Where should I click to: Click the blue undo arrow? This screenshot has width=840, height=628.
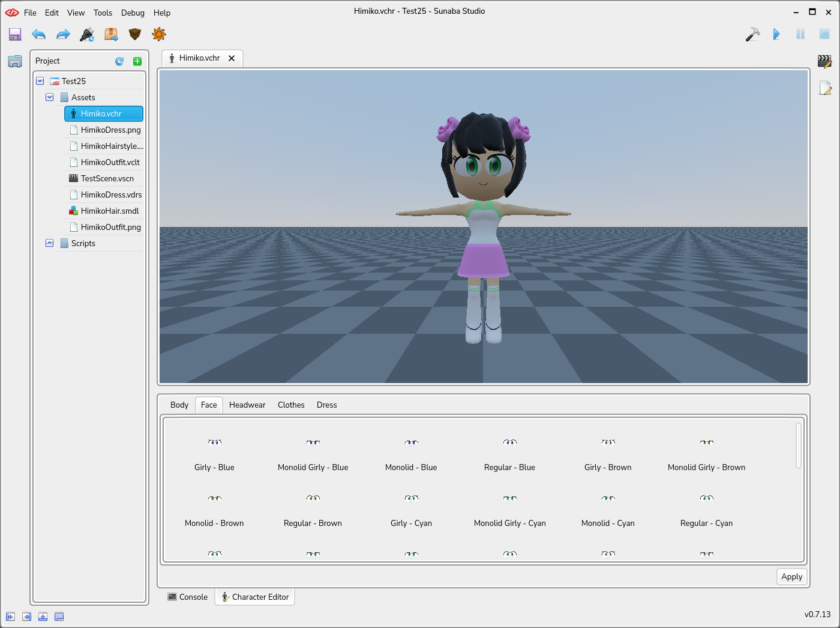pyautogui.click(x=39, y=35)
